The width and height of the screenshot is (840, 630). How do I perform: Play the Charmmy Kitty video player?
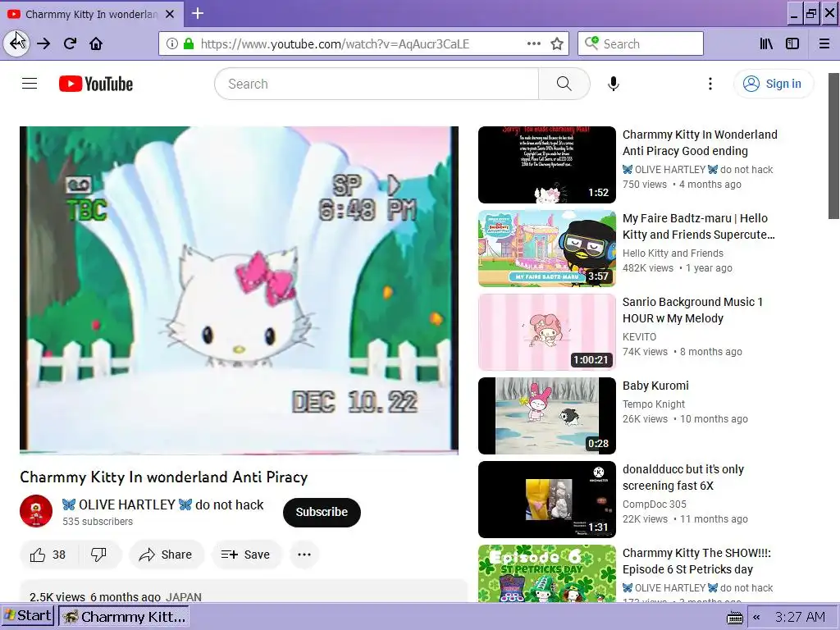[239, 290]
